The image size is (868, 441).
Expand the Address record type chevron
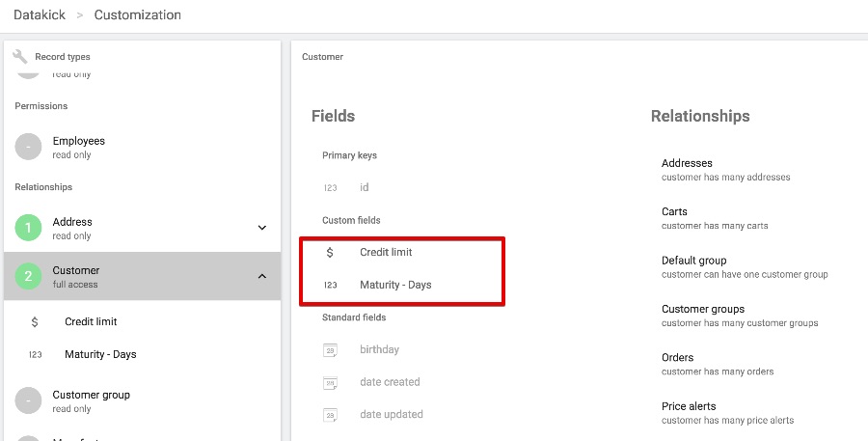[262, 228]
